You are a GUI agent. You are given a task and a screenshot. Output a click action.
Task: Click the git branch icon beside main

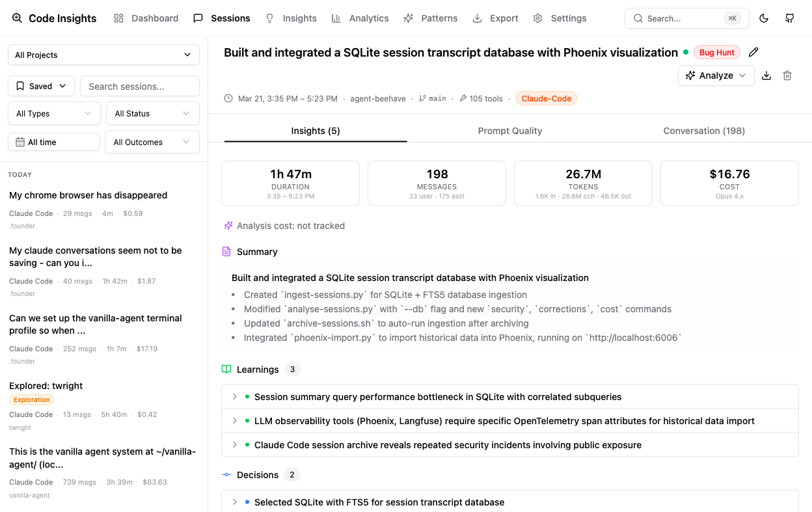[x=422, y=99]
